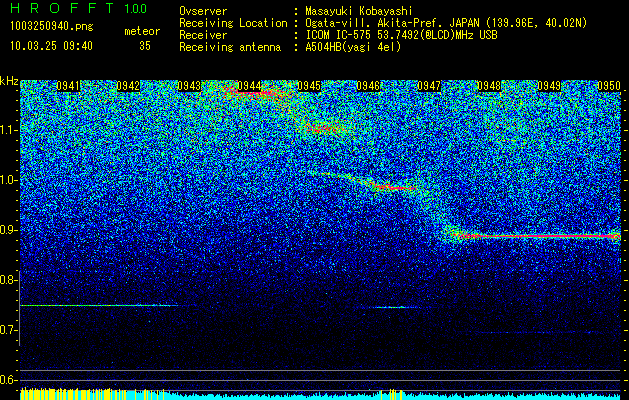
Task: Click the 0945 time marker
Action: [x=309, y=86]
